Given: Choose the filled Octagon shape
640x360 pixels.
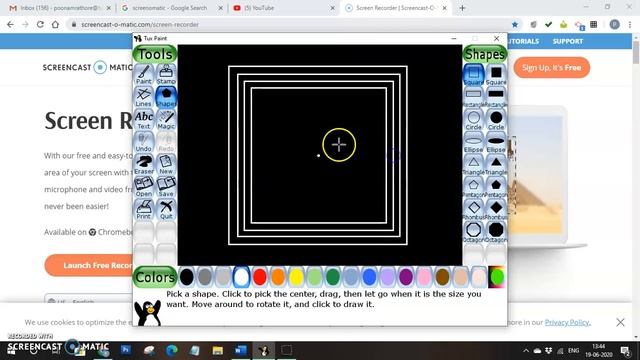Looking at the screenshot, I should pyautogui.click(x=496, y=232).
